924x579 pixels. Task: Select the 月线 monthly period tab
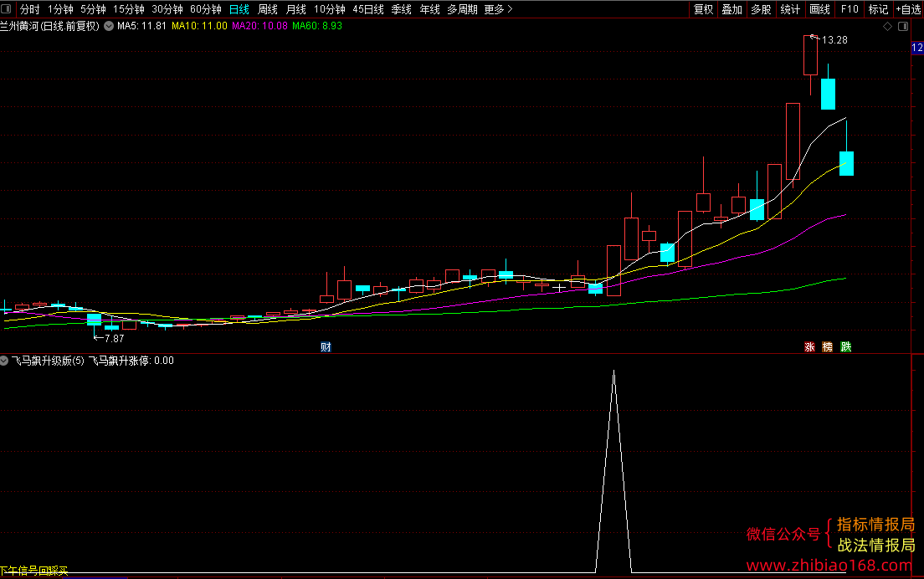coord(295,9)
